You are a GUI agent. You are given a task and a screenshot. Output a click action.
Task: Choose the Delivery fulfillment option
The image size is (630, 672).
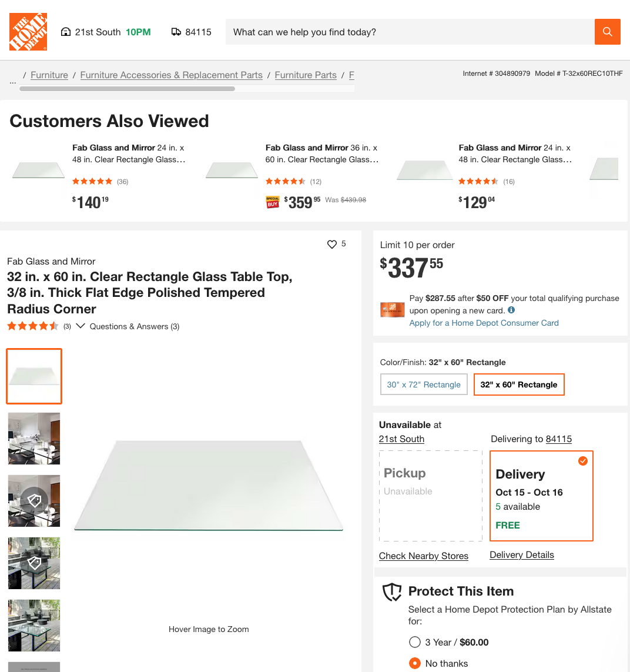(541, 496)
